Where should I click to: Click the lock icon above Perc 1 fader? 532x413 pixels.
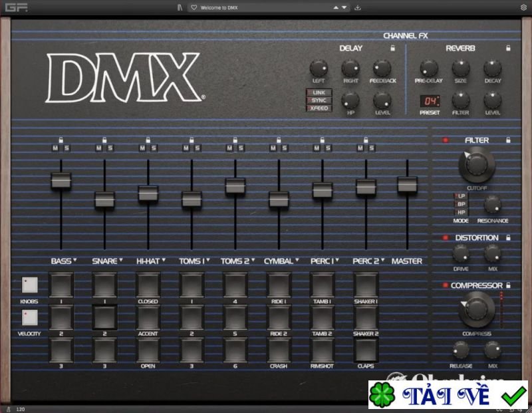point(323,140)
